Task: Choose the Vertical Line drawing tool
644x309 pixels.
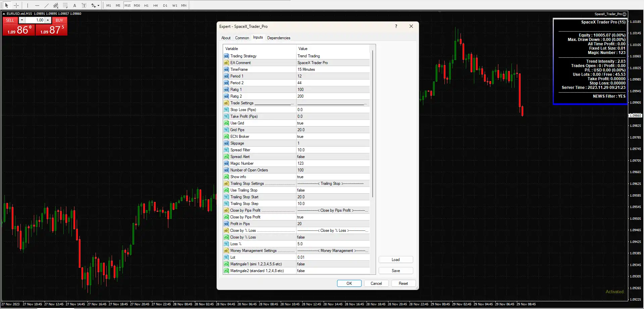Action: point(28,5)
